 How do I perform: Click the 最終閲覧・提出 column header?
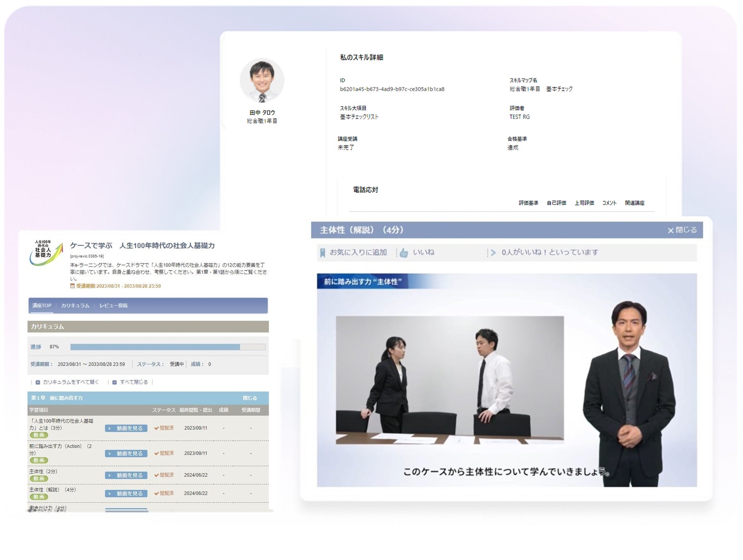[x=196, y=410]
